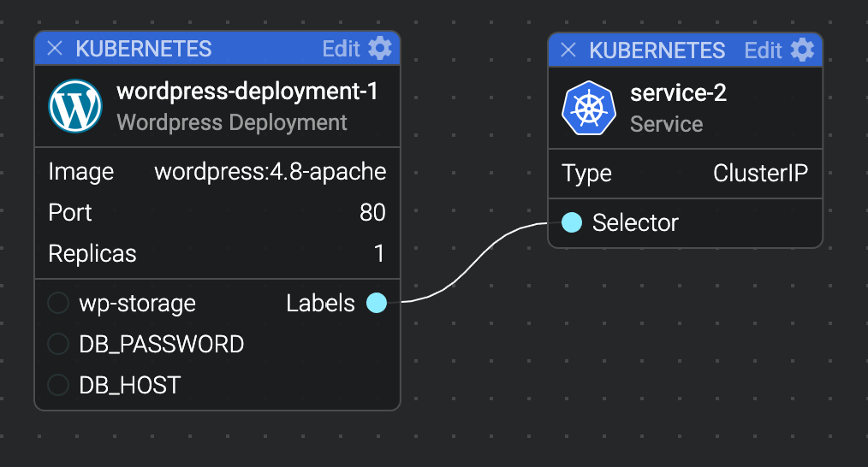Image resolution: width=868 pixels, height=467 pixels.
Task: Click the Port value 80
Action: click(x=372, y=212)
